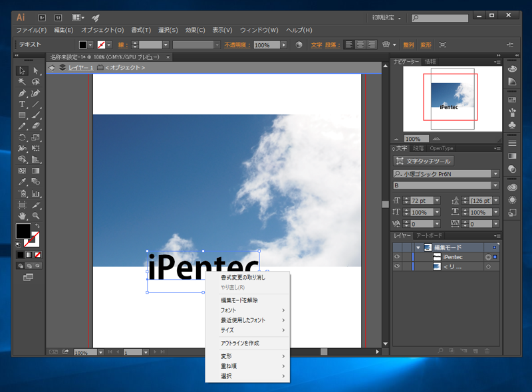Open the オブジェクト(O) menu
Screen dimensions: 532x392
click(x=102, y=30)
